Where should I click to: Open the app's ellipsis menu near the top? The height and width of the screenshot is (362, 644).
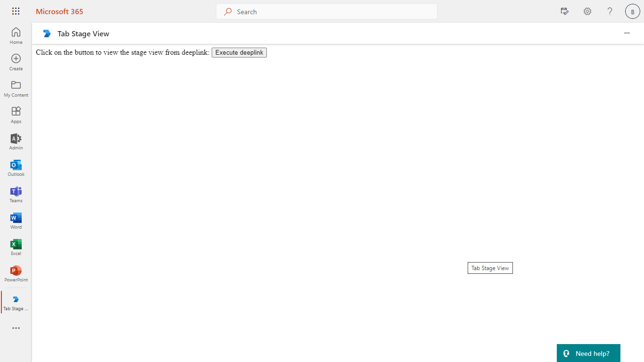627,33
